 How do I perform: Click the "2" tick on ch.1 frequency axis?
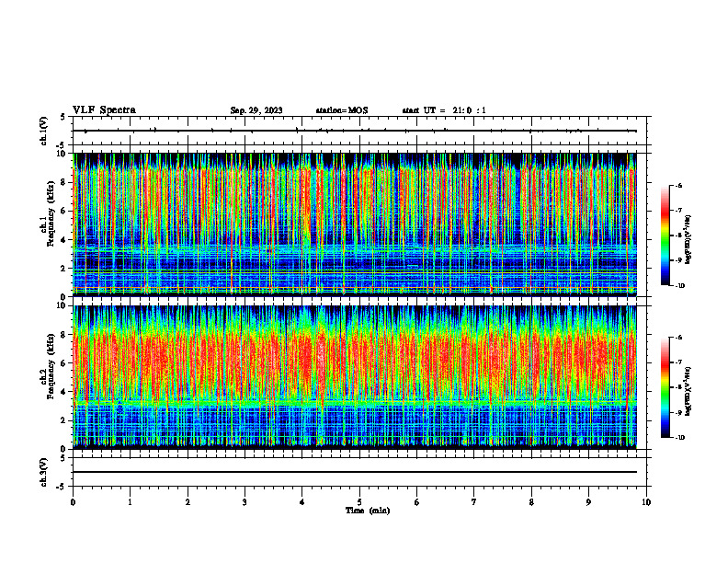point(64,269)
